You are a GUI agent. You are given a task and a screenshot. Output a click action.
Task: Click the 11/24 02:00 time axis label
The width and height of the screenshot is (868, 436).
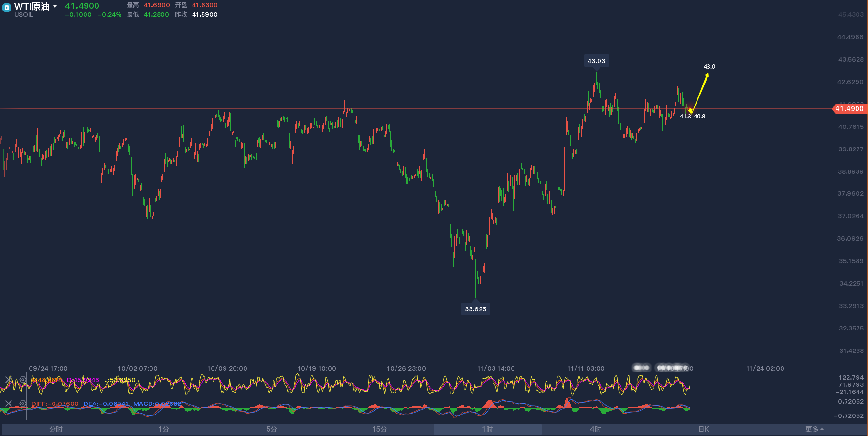coord(765,369)
